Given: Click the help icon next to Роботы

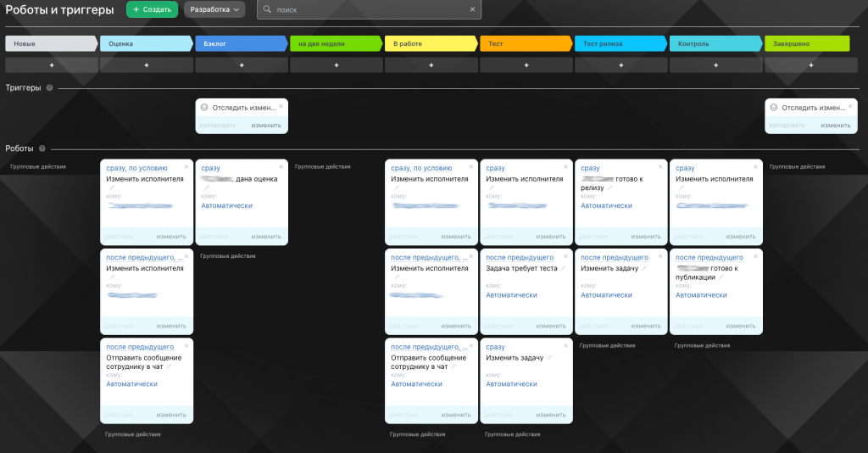Looking at the screenshot, I should point(42,148).
